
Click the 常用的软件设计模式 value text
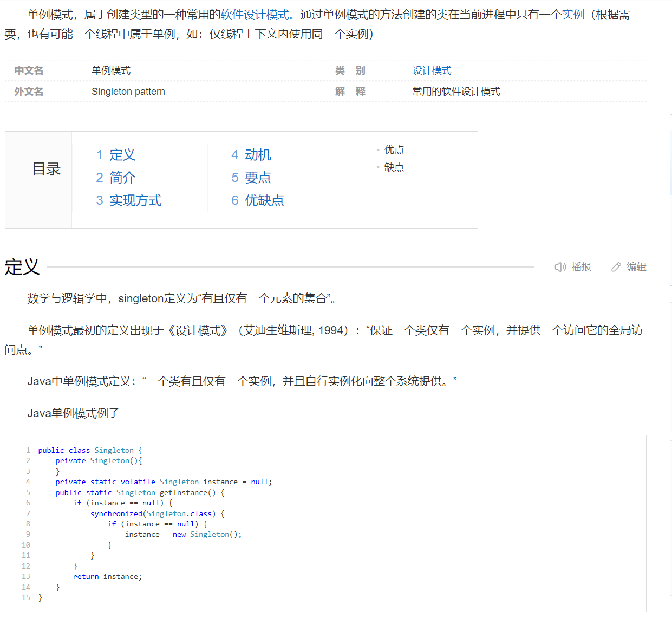(x=456, y=92)
